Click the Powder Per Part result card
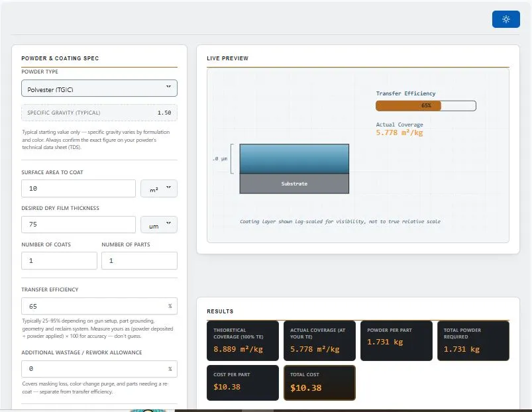The image size is (532, 412). [396, 340]
